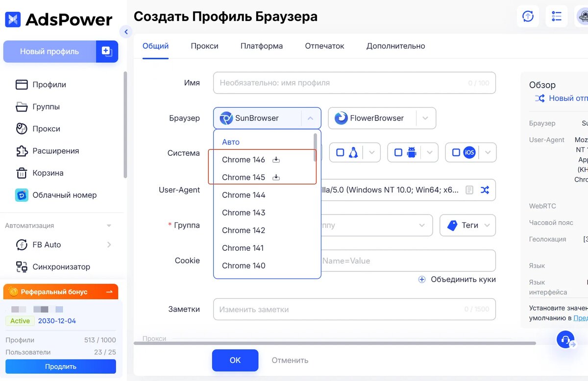Click the shuffle icon next to Новый отпечаток
The image size is (588, 381).
539,98
